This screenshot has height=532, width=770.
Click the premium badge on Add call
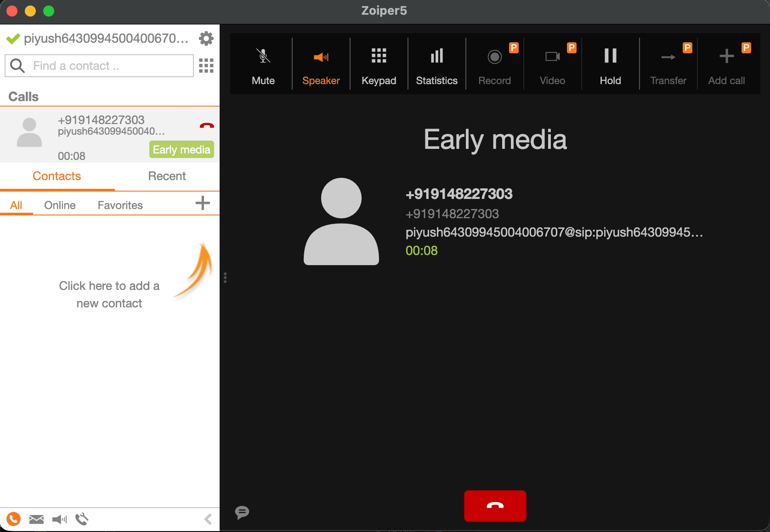pos(746,48)
